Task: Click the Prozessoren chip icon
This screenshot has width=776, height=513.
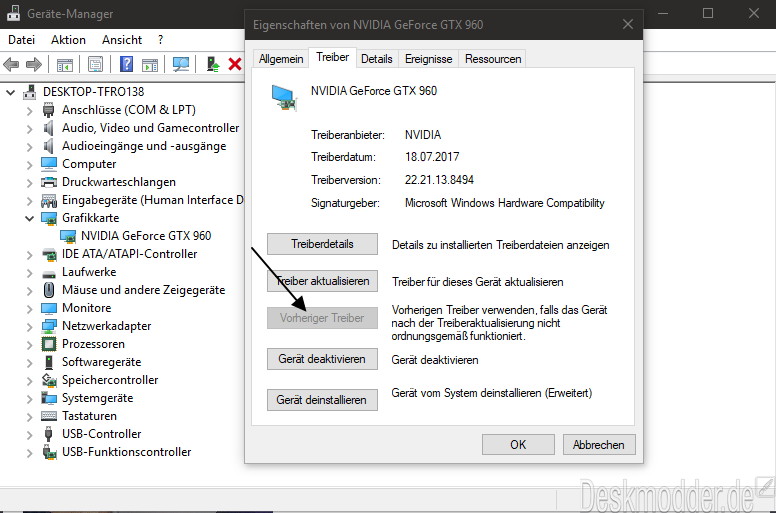Action: 49,344
